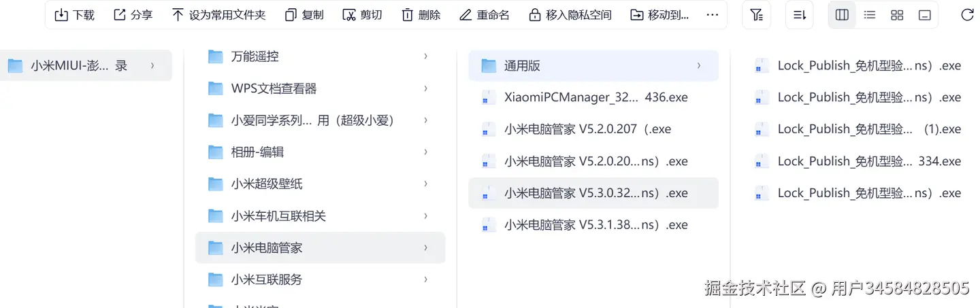
Task: Switch to column view mode
Action: (842, 15)
